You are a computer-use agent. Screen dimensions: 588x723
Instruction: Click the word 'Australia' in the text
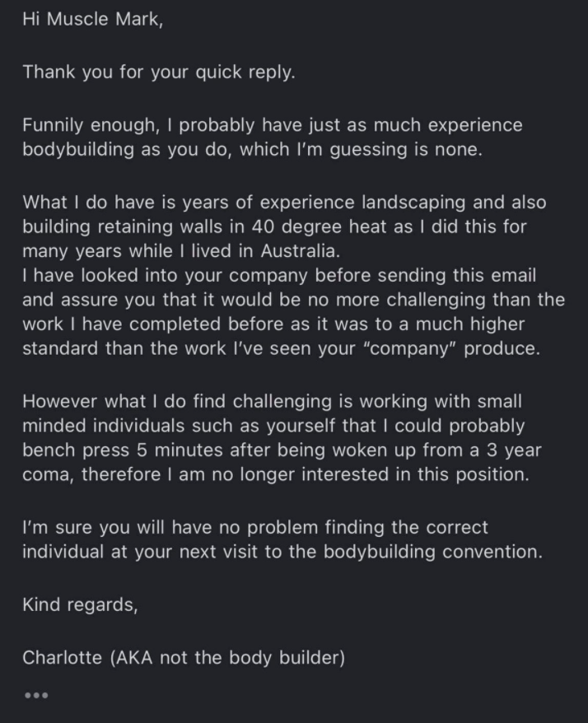[x=300, y=251]
